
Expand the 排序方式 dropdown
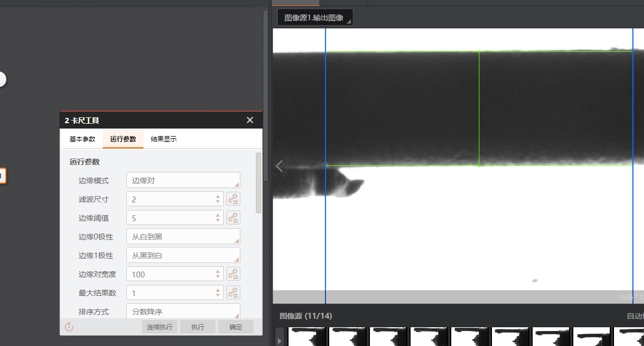point(183,311)
